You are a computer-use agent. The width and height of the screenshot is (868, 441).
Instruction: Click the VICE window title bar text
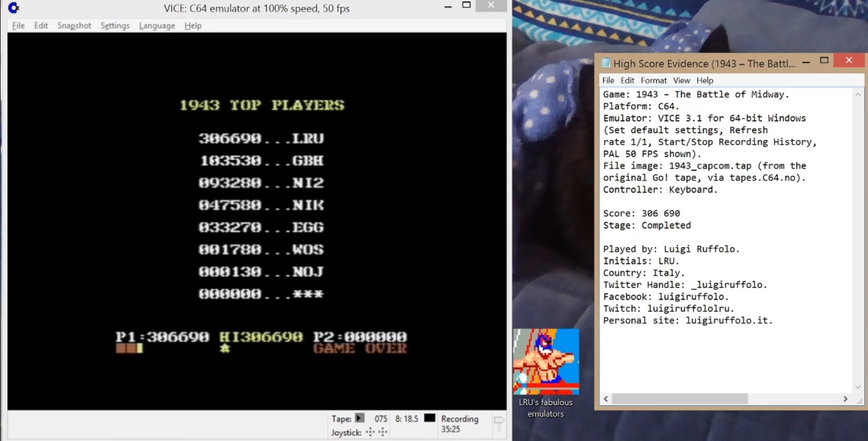[x=257, y=8]
